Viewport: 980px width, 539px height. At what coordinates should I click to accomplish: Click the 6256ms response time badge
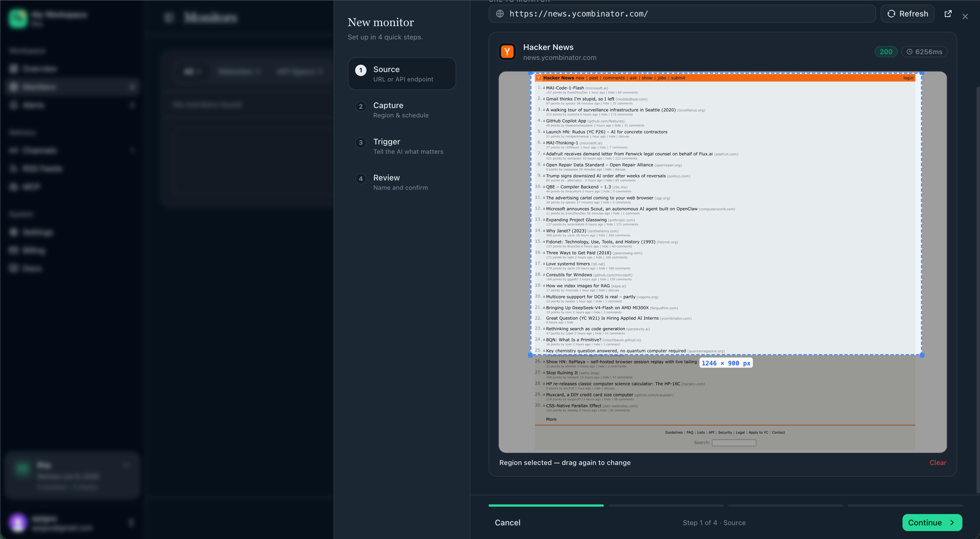point(924,52)
